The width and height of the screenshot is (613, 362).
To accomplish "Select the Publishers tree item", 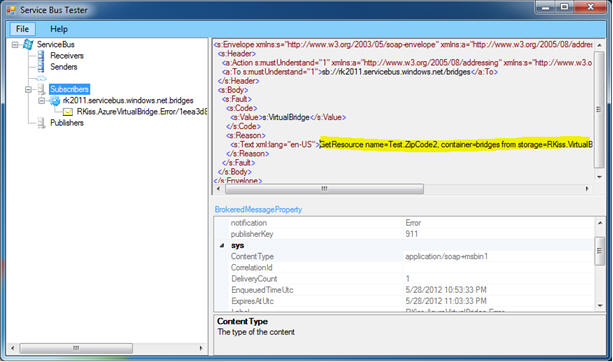I will (67, 123).
